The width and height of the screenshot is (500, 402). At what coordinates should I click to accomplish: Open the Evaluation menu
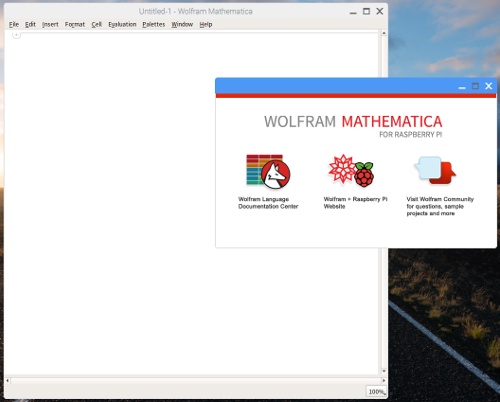pos(122,24)
